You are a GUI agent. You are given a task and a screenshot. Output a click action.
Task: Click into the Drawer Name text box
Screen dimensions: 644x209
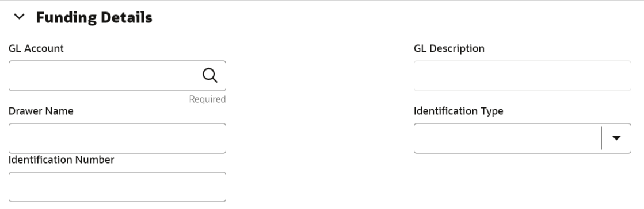117,138
